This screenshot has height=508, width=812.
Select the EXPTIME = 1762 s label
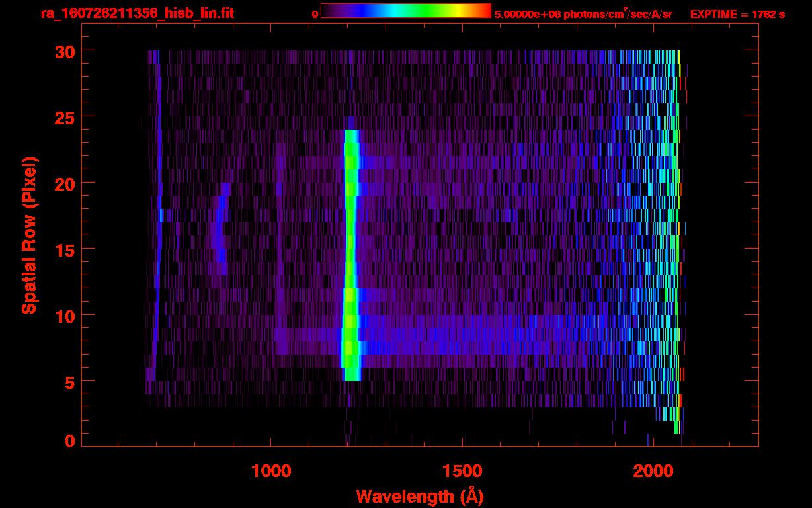(737, 14)
